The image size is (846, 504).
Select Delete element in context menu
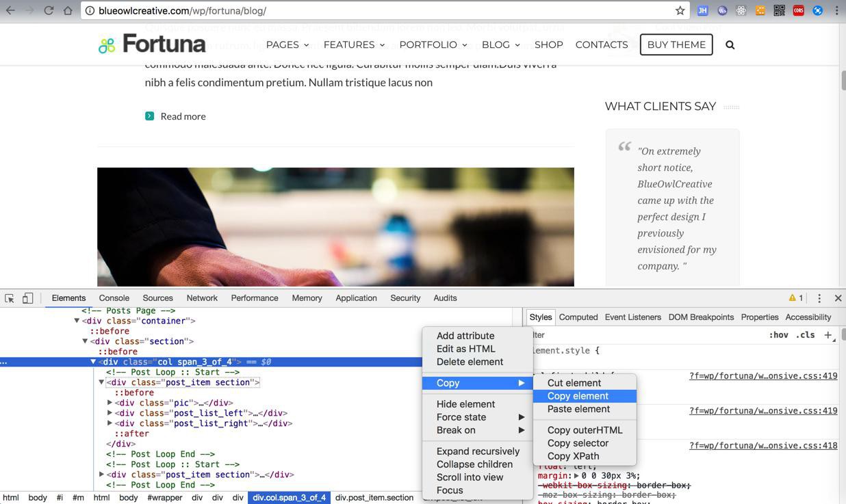click(477, 362)
